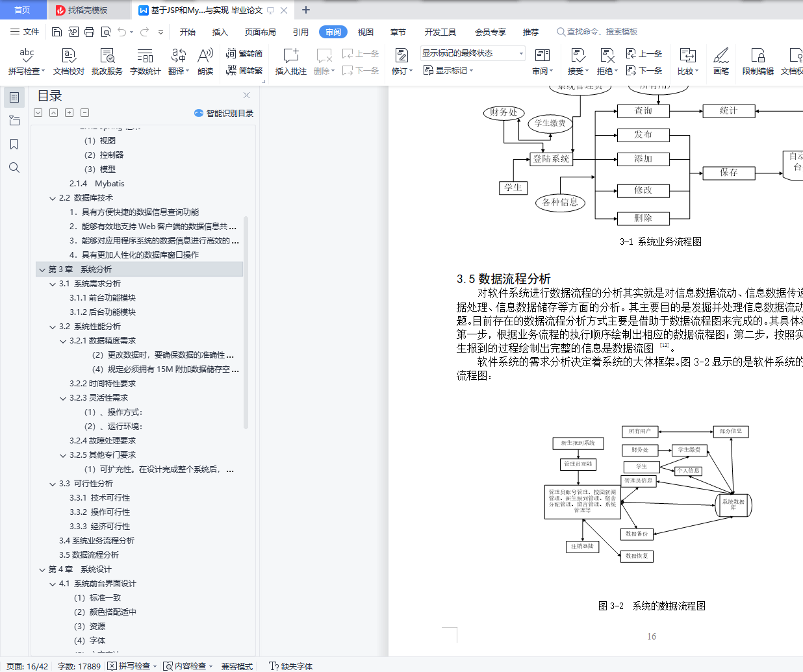Image resolution: width=803 pixels, height=672 pixels.
Task: Click the Print icon in quick access toolbar
Action: click(89, 32)
